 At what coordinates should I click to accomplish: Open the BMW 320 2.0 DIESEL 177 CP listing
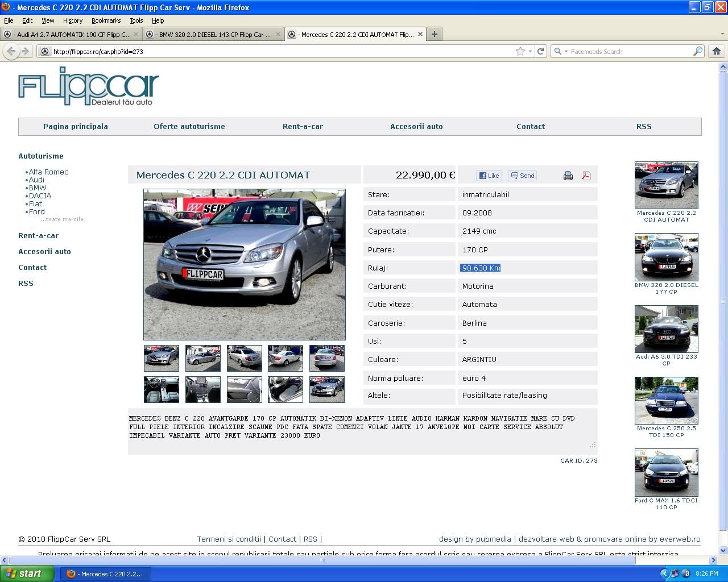[x=667, y=264]
